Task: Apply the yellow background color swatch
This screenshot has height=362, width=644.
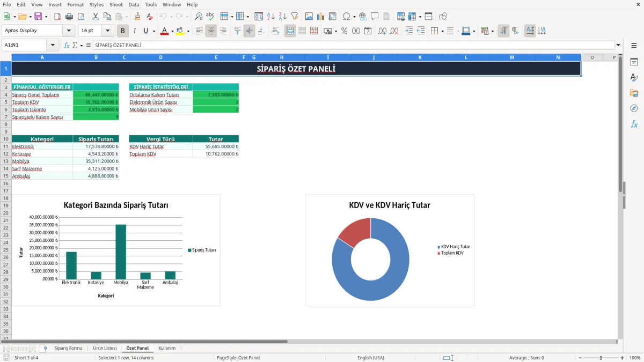Action: tap(180, 31)
